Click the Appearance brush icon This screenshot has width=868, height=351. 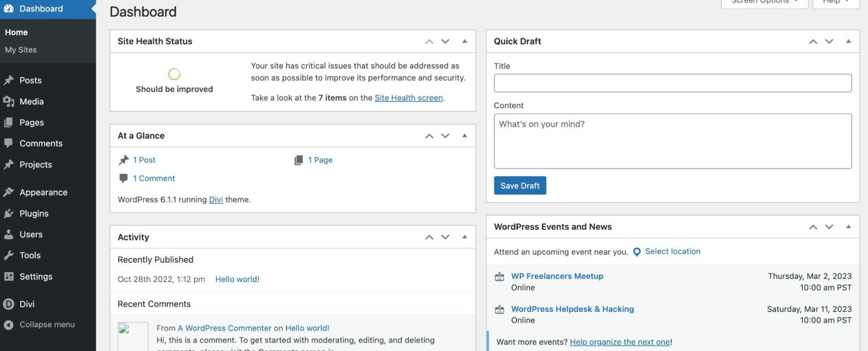tap(10, 192)
